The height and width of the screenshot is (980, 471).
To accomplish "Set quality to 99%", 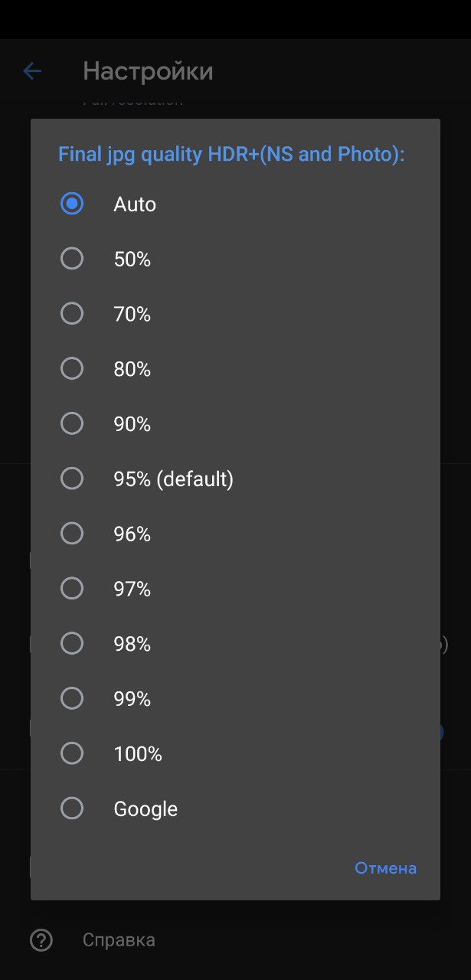I will 72,699.
